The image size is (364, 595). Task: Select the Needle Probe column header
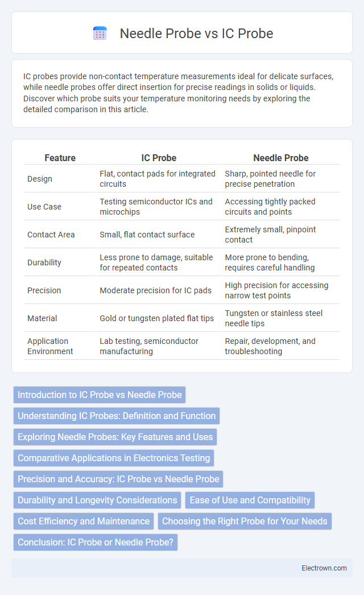[x=280, y=158]
